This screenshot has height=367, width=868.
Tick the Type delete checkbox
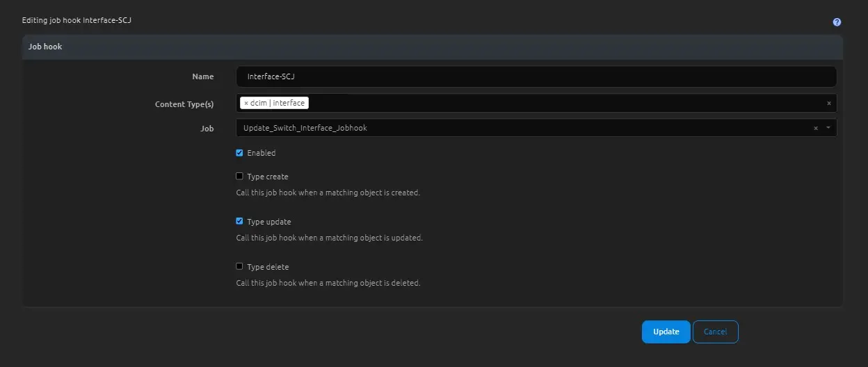240,267
